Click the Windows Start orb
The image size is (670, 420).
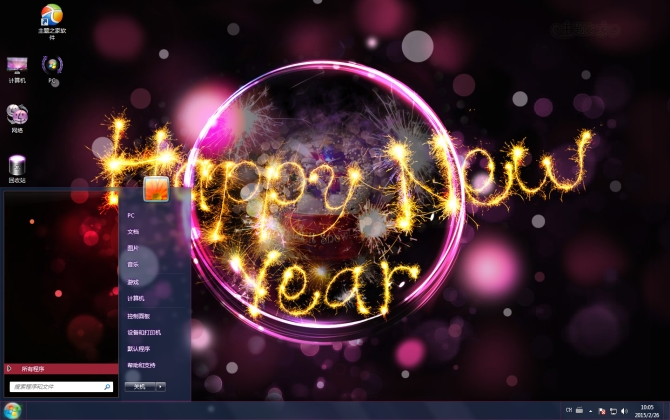click(12, 410)
